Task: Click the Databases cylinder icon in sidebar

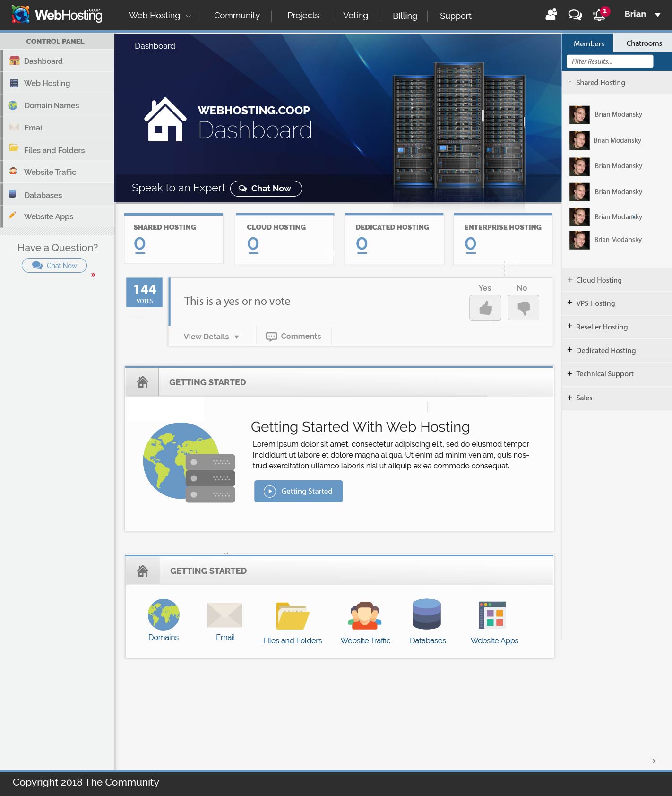Action: coord(13,194)
